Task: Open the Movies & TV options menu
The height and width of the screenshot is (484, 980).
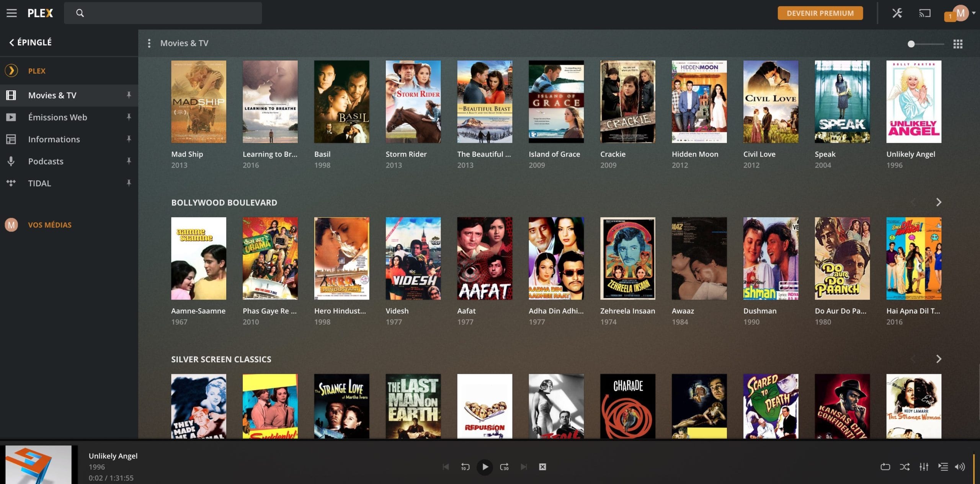Action: (149, 43)
